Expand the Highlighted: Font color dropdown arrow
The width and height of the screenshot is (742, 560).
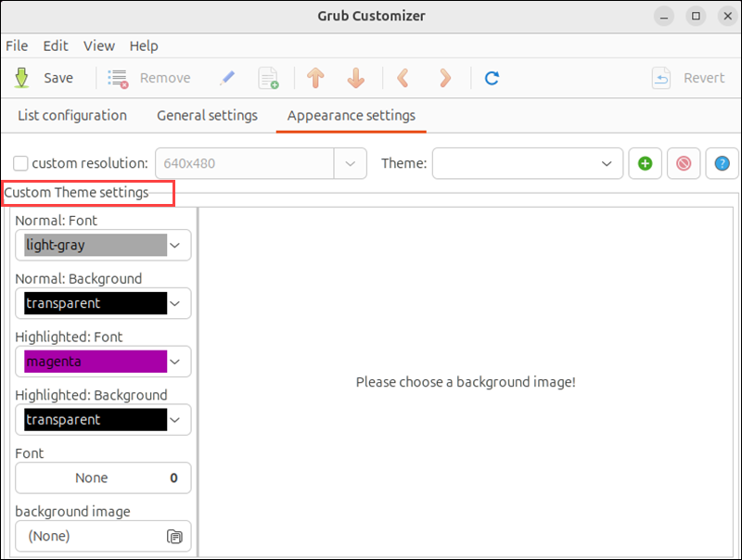coord(175,362)
